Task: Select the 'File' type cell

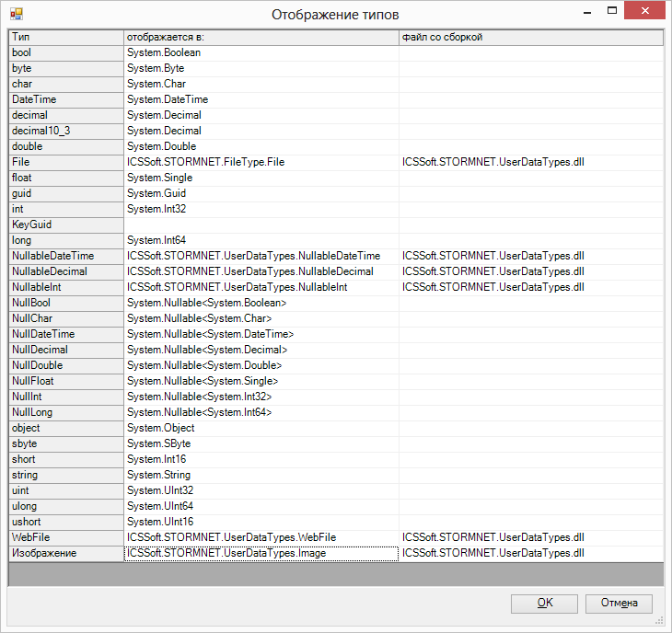Action: pyautogui.click(x=66, y=162)
